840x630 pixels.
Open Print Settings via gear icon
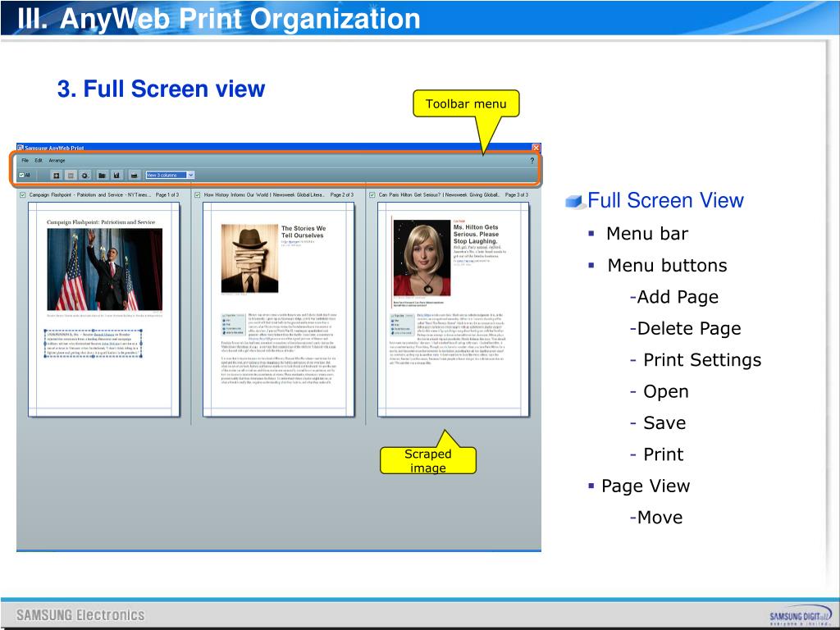pos(84,176)
